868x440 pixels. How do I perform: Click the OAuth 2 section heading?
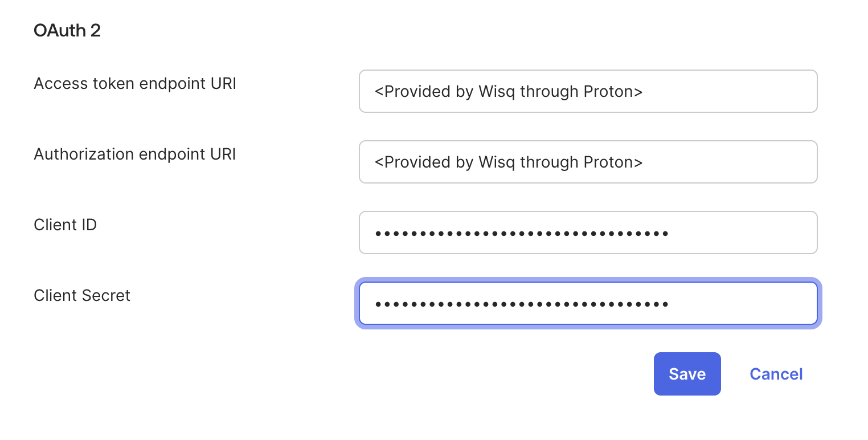click(x=67, y=30)
